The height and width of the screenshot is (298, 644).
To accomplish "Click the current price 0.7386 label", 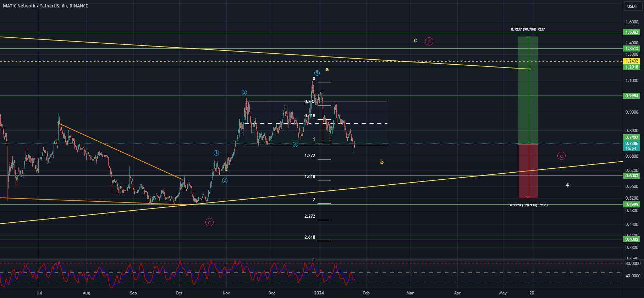I will point(632,143).
